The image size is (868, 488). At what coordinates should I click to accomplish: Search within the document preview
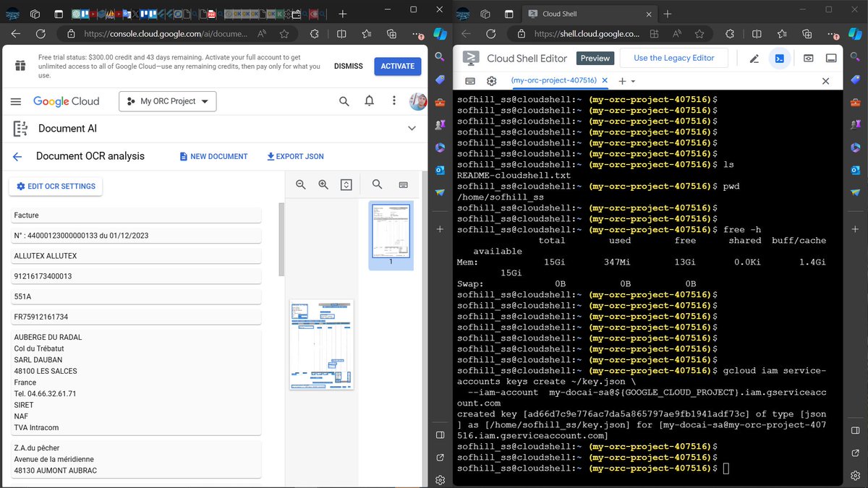coord(377,185)
